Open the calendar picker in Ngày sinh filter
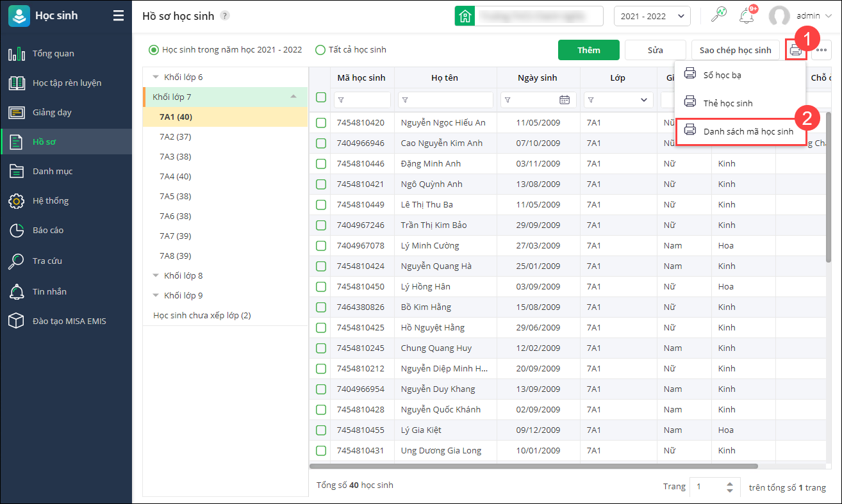 [564, 100]
